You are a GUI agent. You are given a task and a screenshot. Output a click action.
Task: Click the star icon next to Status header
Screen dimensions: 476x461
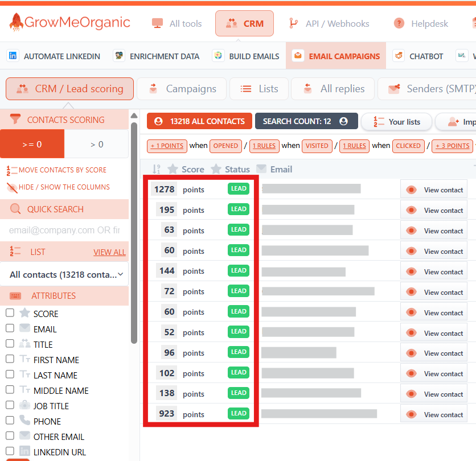pyautogui.click(x=216, y=168)
